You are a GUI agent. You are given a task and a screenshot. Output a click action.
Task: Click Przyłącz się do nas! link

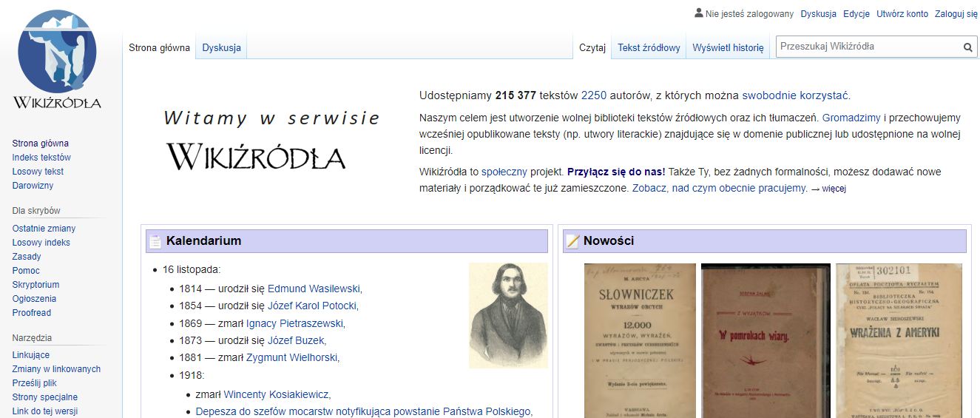click(616, 172)
